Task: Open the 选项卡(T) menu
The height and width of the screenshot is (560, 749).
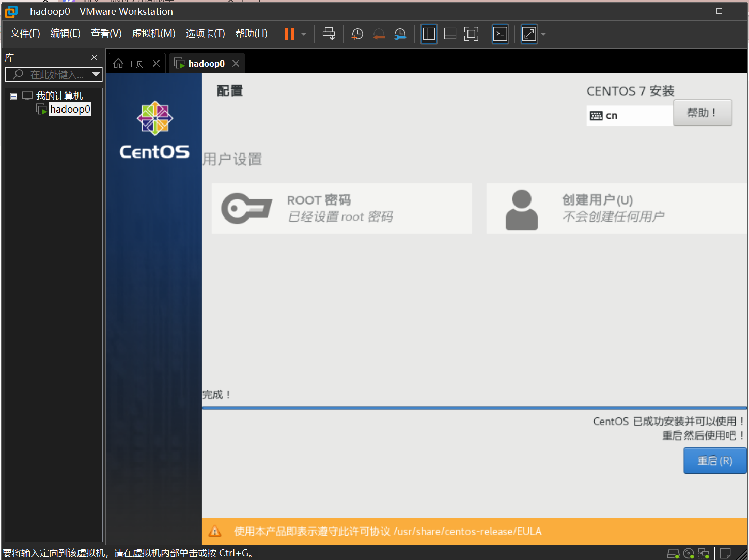Action: click(x=206, y=34)
